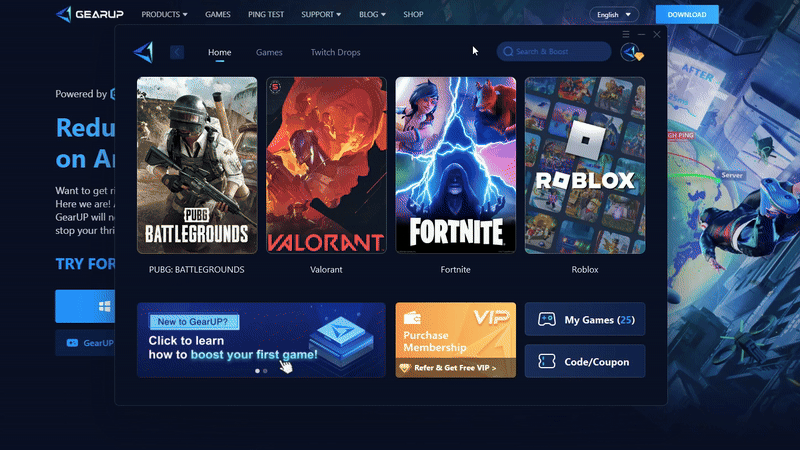Screen dimensions: 800x450
Task: Open the GAMES page in website nav
Action: click(218, 14)
